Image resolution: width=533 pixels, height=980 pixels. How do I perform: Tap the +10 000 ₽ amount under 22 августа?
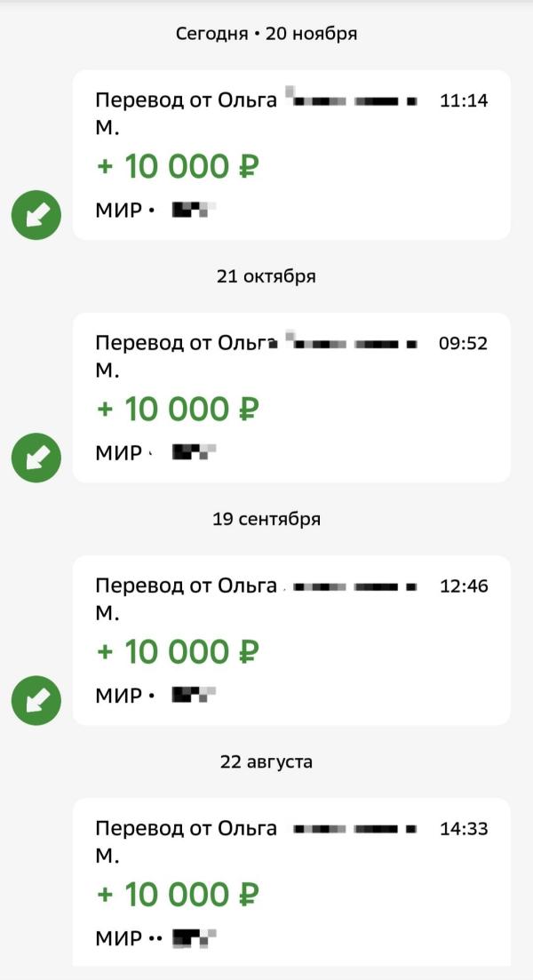(x=178, y=895)
